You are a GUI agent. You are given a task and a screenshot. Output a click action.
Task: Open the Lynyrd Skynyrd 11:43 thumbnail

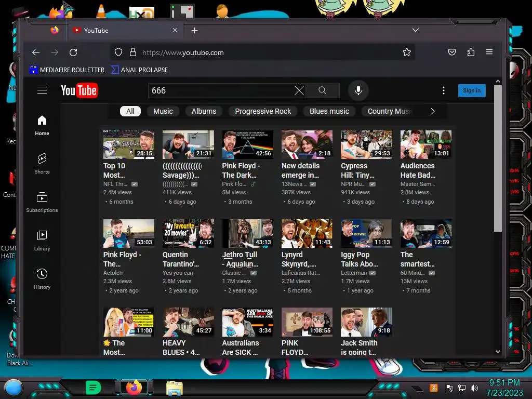[x=307, y=233]
